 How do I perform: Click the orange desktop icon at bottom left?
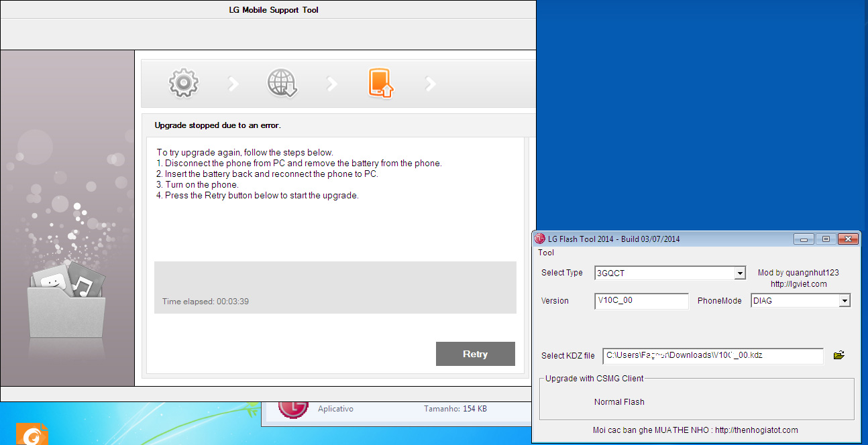(32, 434)
